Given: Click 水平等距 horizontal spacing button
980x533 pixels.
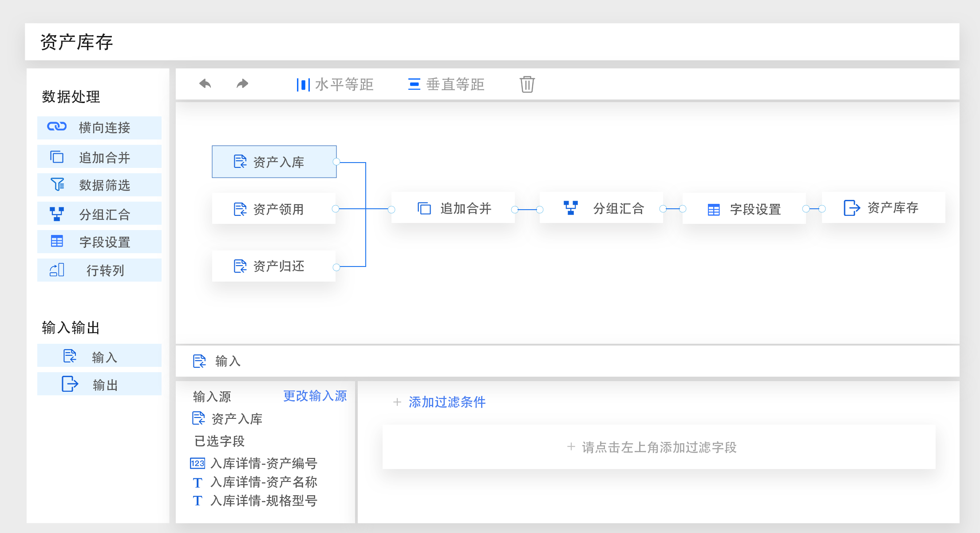Looking at the screenshot, I should [x=335, y=84].
